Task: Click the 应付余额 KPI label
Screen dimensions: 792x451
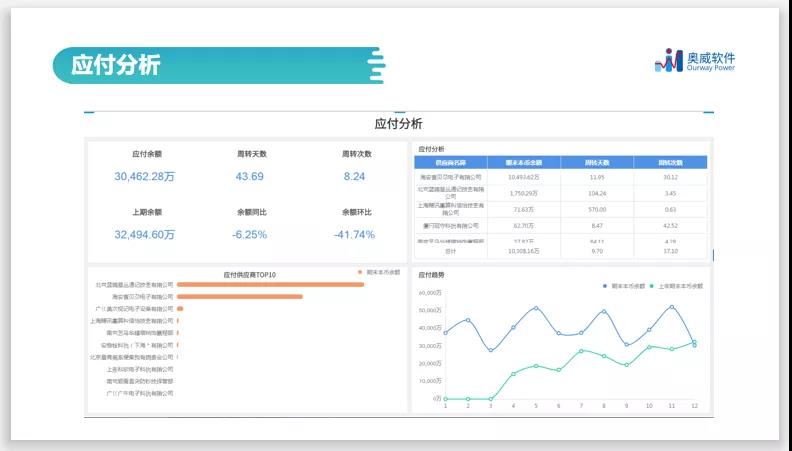Action: (x=147, y=154)
